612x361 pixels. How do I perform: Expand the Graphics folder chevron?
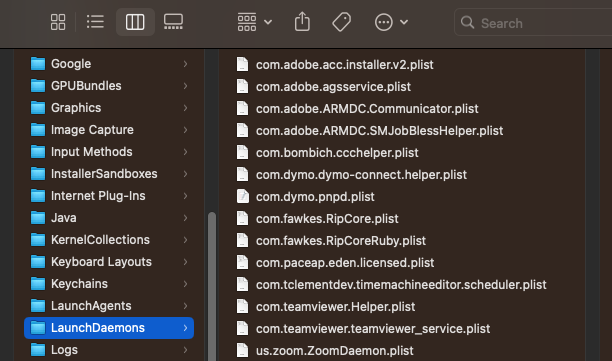[x=185, y=108]
